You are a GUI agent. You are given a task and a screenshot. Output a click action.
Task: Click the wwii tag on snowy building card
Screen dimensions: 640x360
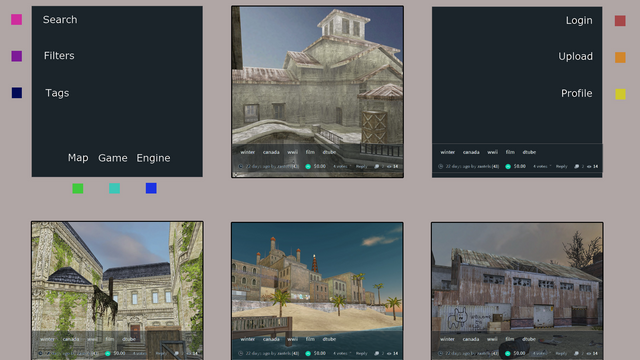(x=293, y=152)
